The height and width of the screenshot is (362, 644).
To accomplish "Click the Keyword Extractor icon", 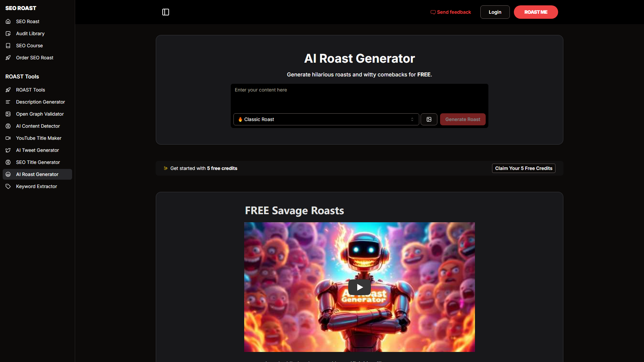I will pos(8,186).
